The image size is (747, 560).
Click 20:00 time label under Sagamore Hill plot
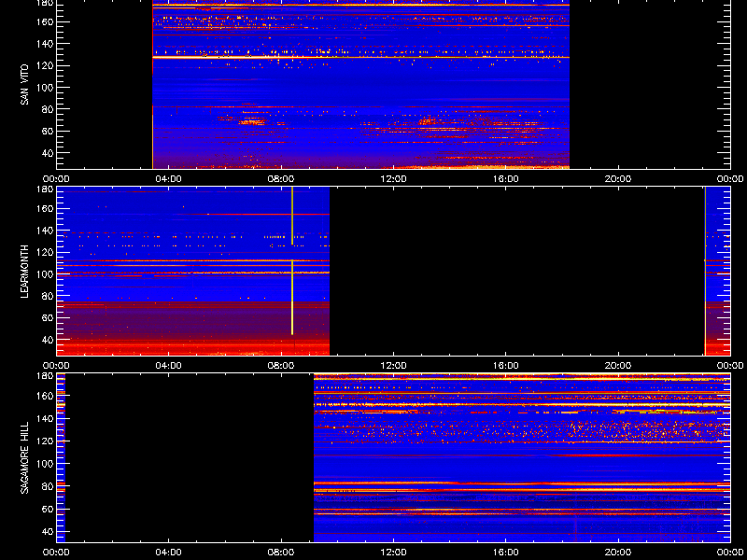pyautogui.click(x=618, y=553)
